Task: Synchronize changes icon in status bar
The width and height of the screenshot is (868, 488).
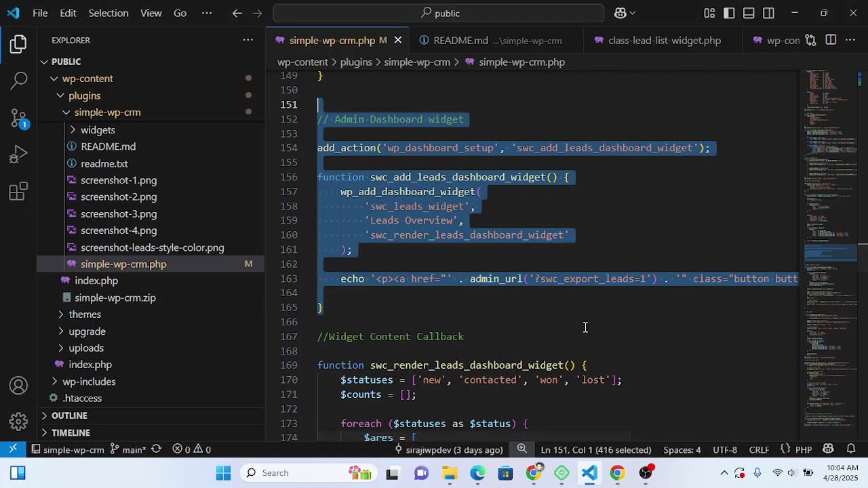Action: (x=156, y=449)
